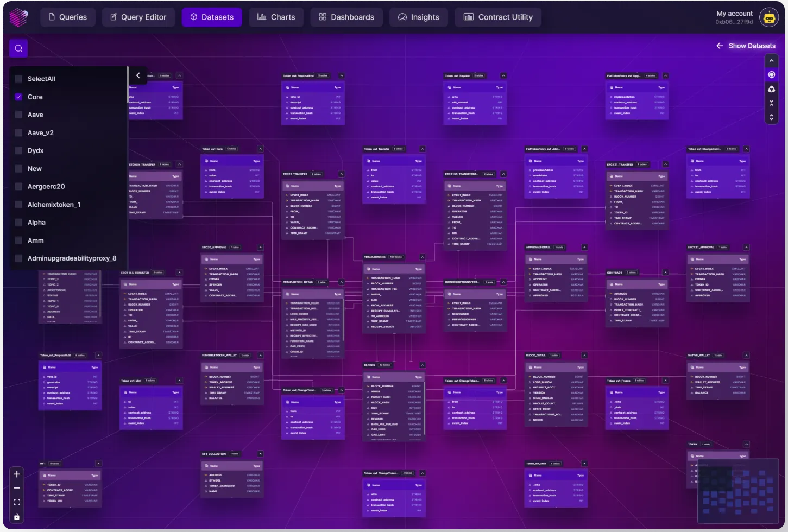Collapse the BLOCKS table card

coord(423,365)
